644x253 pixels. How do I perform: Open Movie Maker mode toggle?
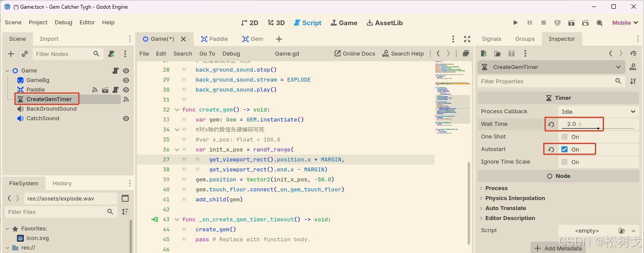[x=599, y=23]
